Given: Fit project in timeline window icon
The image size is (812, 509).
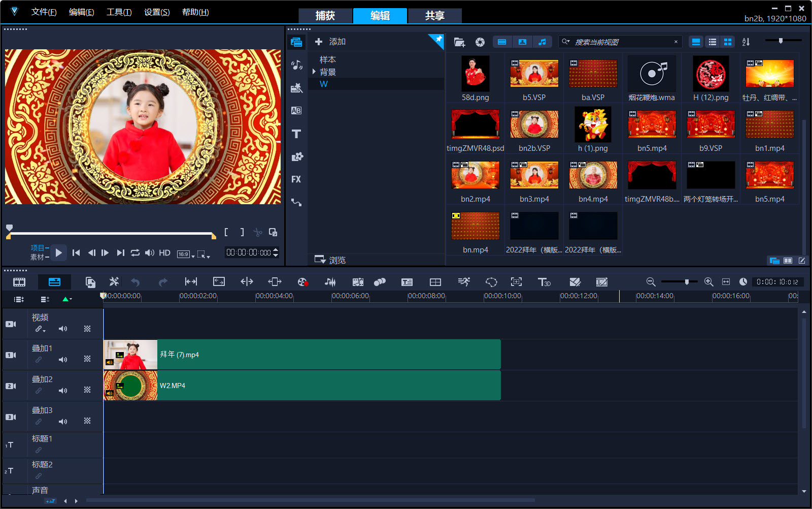Looking at the screenshot, I should tap(726, 281).
